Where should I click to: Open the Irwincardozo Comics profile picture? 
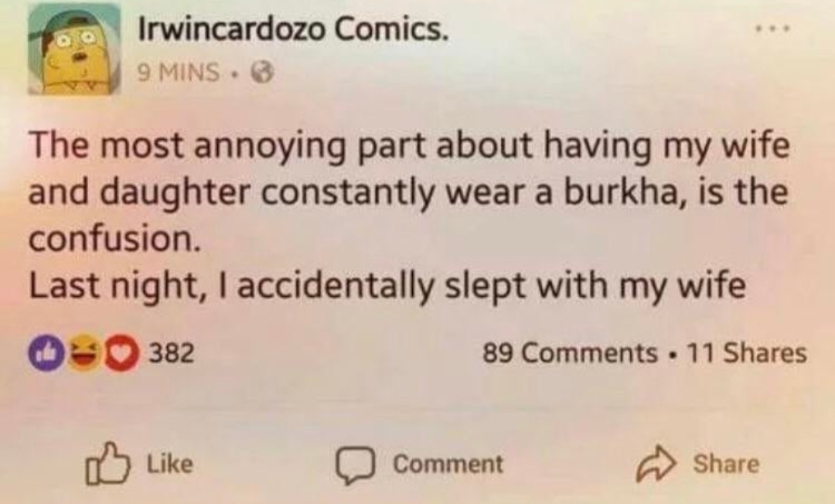tap(74, 49)
